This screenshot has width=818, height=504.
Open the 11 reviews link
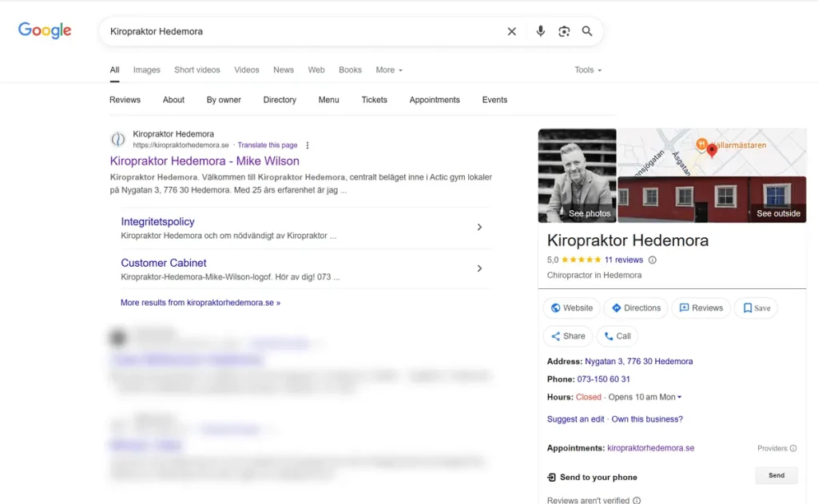(x=623, y=260)
